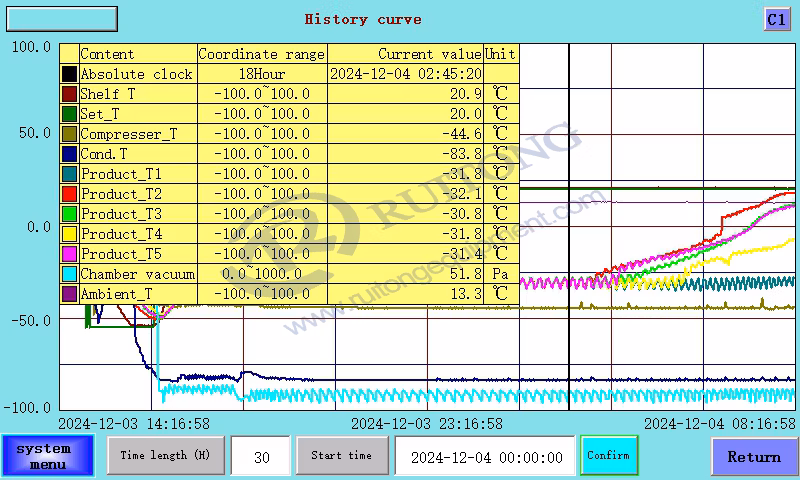This screenshot has height=480, width=800.
Task: Click the black vertical cursor line on chart
Action: 569,227
